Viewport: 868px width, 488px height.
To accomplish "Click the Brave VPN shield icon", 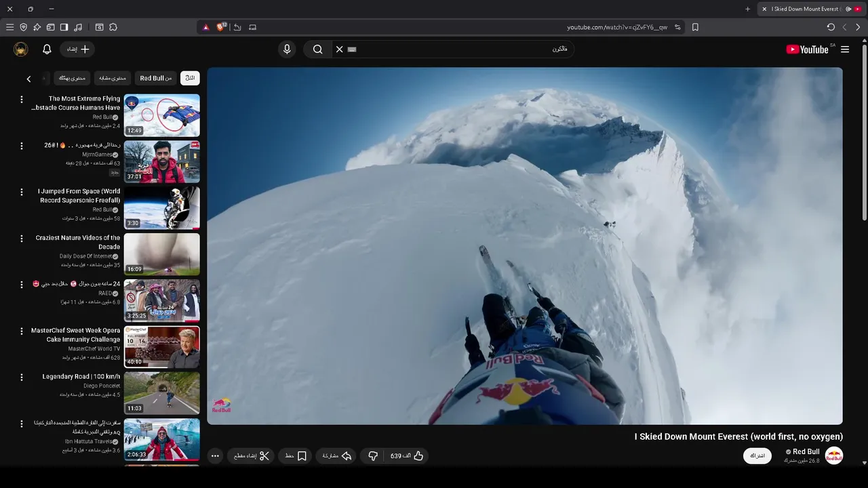I will pyautogui.click(x=23, y=27).
